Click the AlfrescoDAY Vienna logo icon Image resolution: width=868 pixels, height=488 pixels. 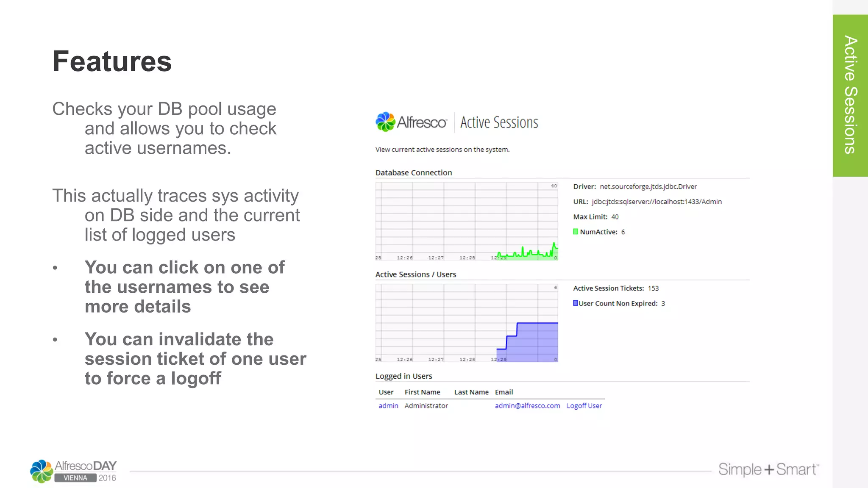point(42,471)
